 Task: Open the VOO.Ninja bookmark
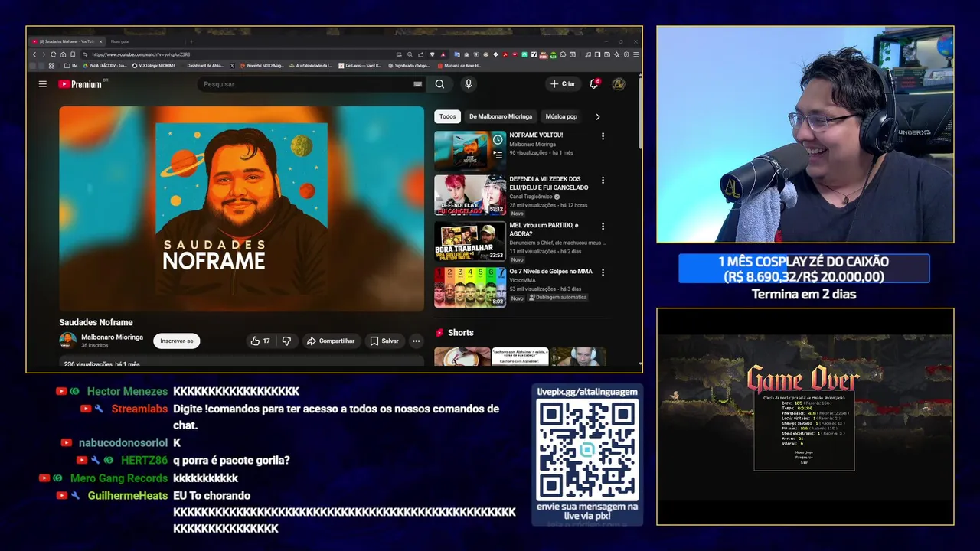154,66
